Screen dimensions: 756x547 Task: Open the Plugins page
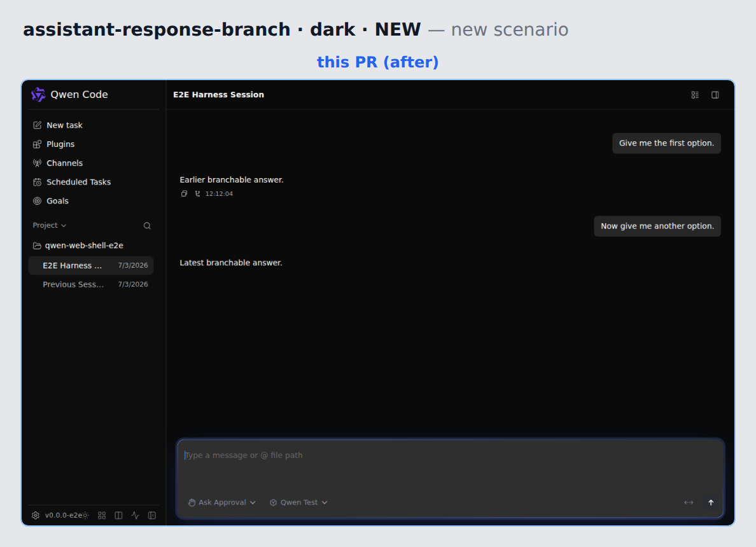(54, 144)
